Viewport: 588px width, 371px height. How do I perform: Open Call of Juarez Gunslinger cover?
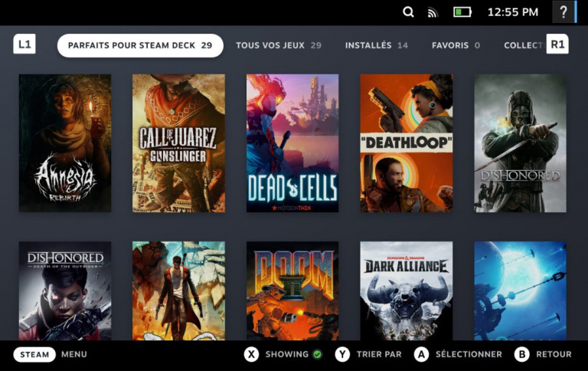pos(178,143)
